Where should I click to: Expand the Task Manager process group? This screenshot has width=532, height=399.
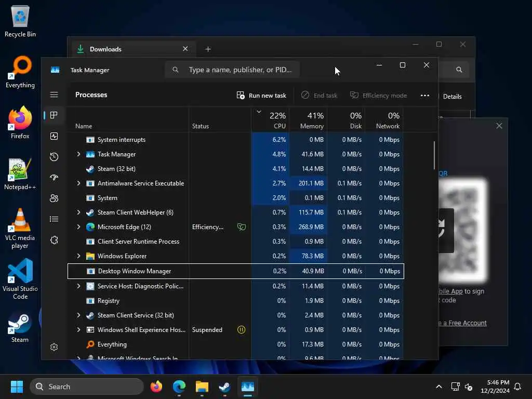[79, 154]
